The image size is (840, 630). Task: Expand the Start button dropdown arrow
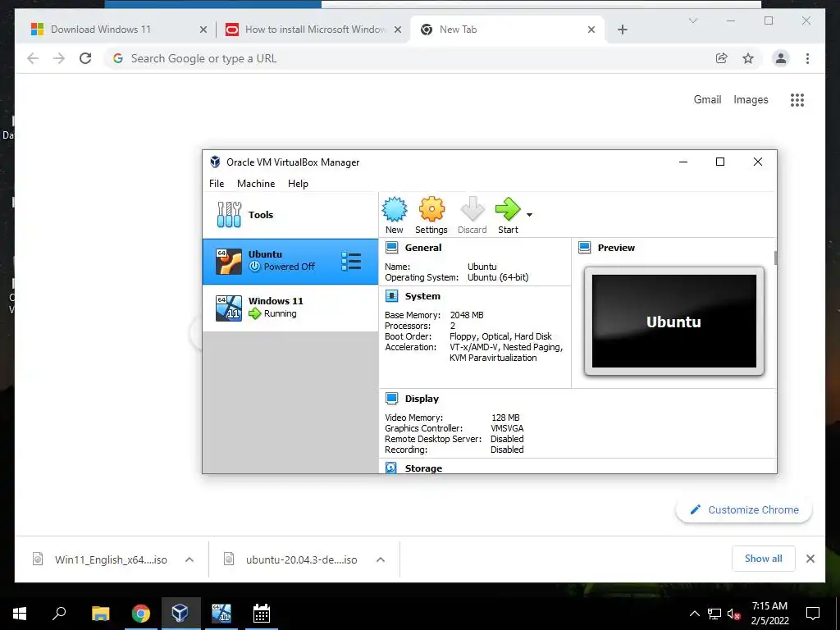[x=529, y=215]
